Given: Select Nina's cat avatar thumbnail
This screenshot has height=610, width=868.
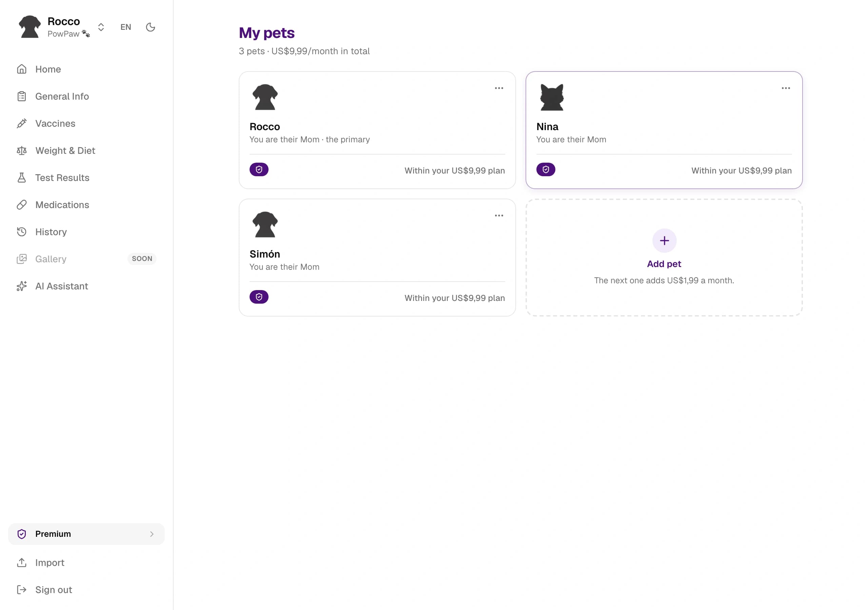Looking at the screenshot, I should tap(552, 97).
